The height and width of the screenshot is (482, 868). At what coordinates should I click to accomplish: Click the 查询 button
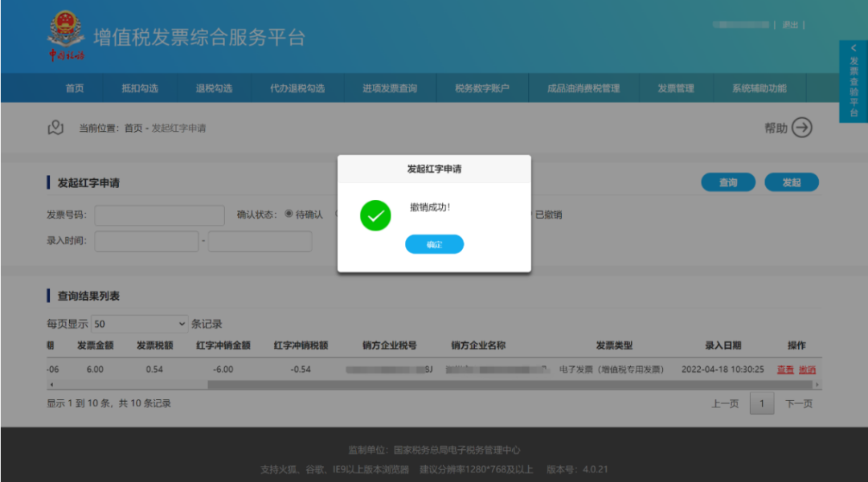pyautogui.click(x=728, y=182)
